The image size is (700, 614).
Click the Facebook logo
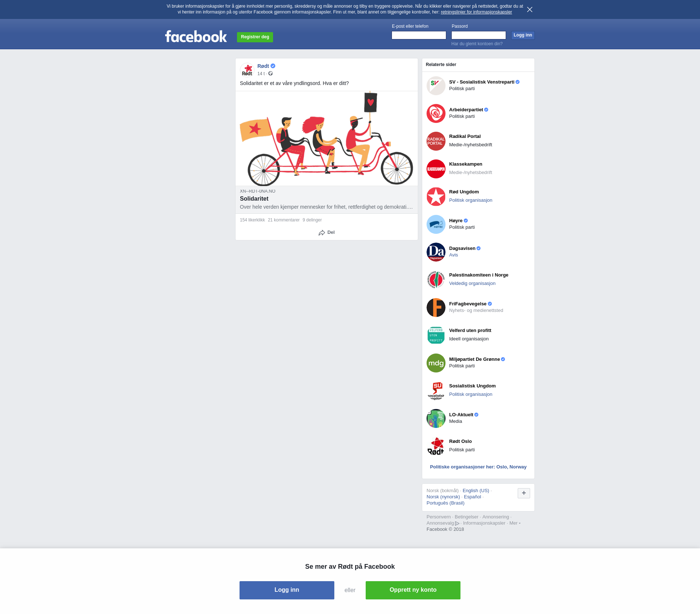196,36
